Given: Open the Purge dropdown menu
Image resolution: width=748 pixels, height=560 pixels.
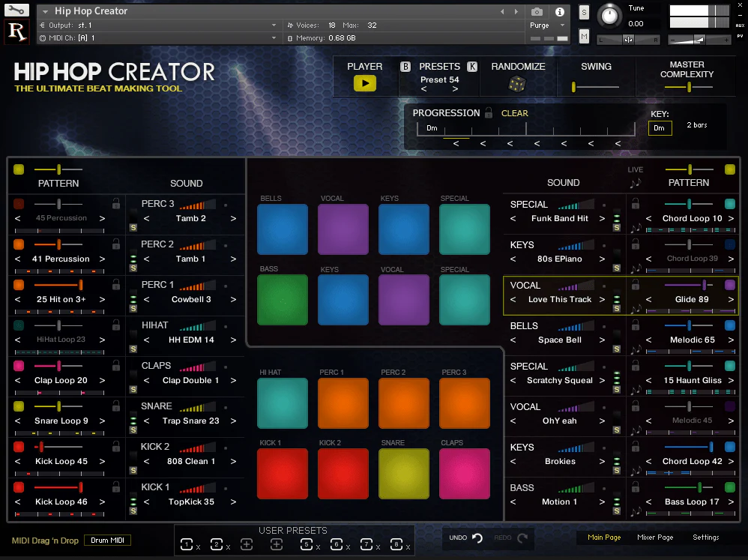Looking at the screenshot, I should (545, 25).
